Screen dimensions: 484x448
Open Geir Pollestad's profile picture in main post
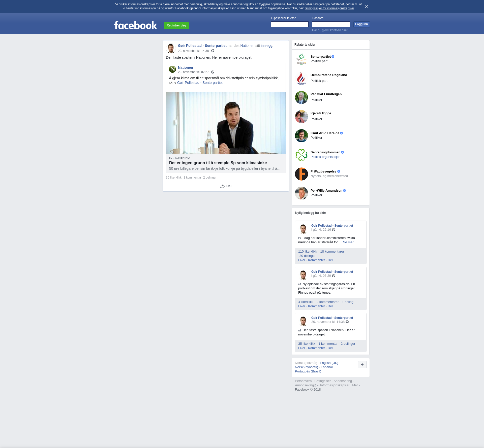tap(171, 48)
